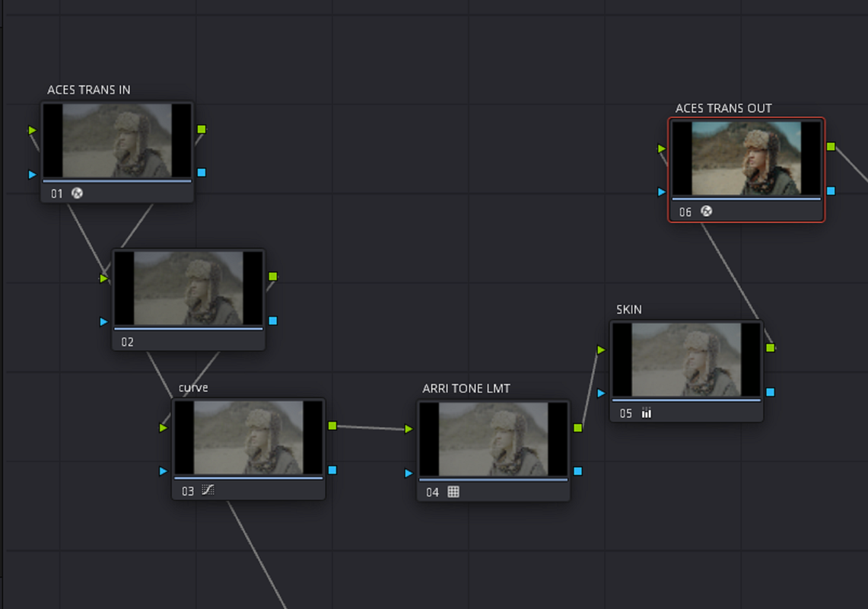The image size is (868, 609).
Task: Click the blue key input of node 02
Action: pyautogui.click(x=103, y=321)
